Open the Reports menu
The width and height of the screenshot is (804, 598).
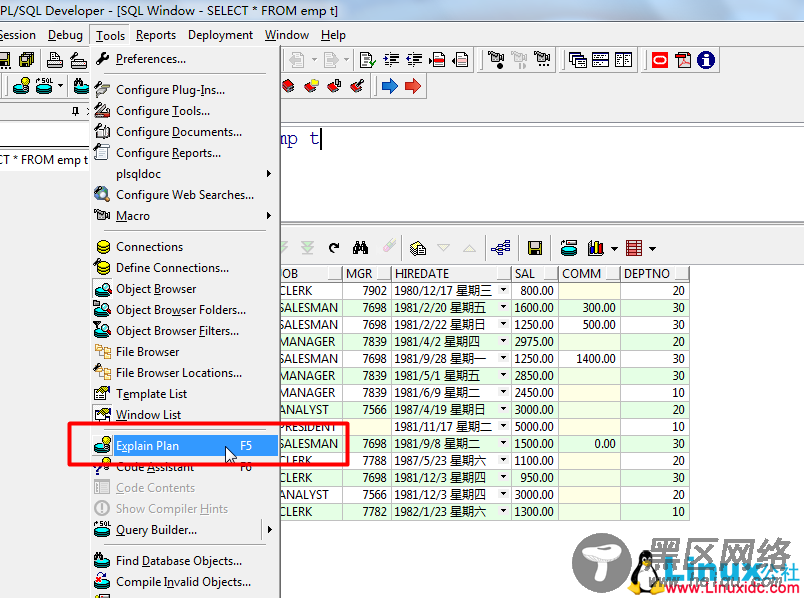click(x=156, y=35)
